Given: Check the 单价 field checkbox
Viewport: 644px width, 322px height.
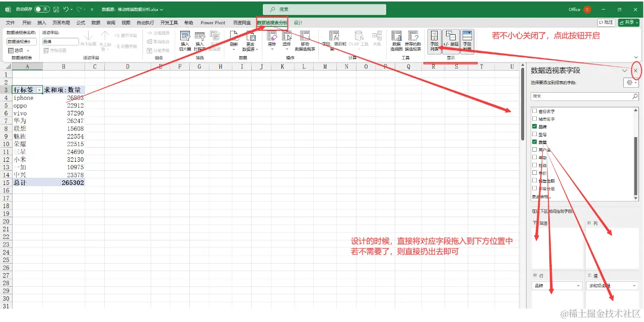Looking at the screenshot, I should pyautogui.click(x=535, y=173).
